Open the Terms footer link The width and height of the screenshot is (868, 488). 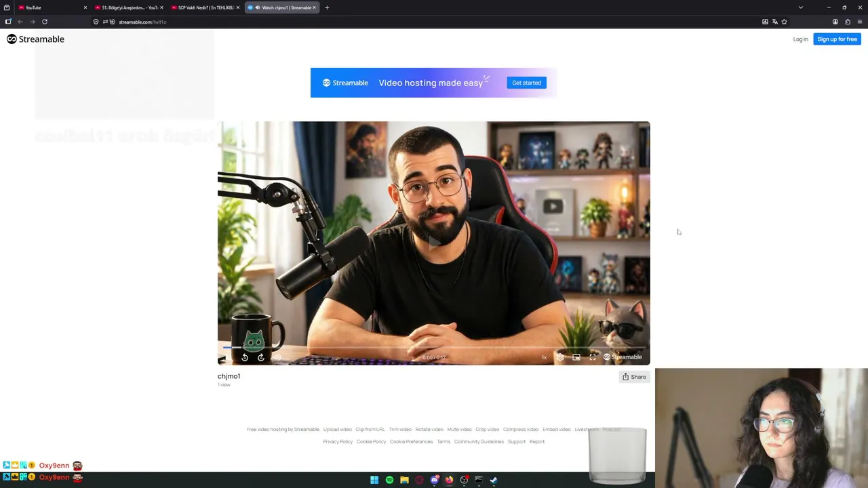443,442
